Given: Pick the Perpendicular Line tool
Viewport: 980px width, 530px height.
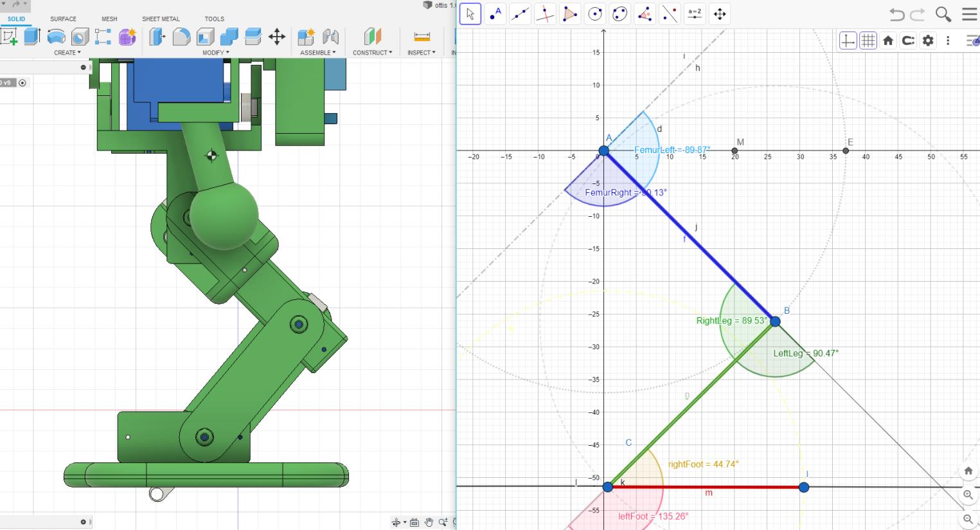Looking at the screenshot, I should point(545,14).
